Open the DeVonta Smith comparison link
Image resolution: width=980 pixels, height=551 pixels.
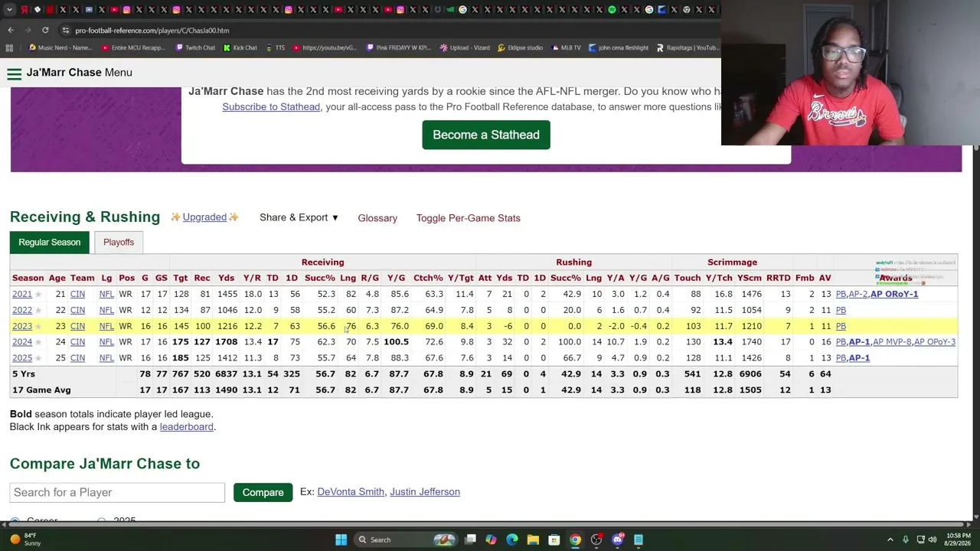pyautogui.click(x=351, y=491)
